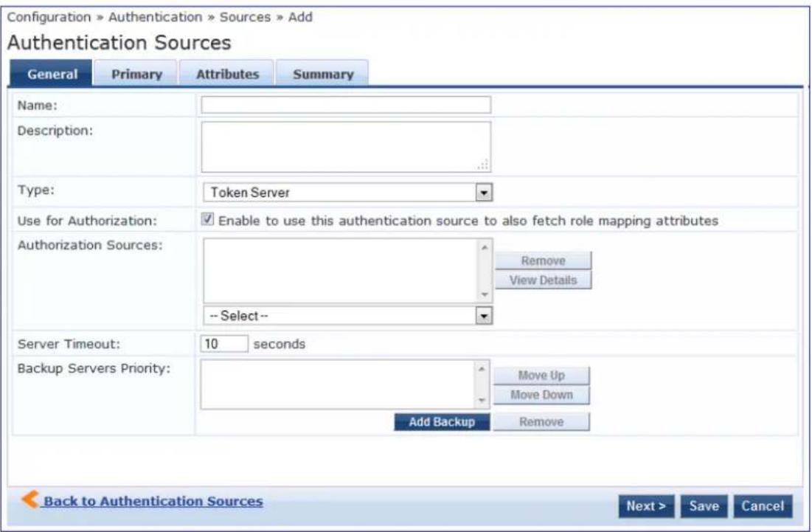Viewport: 812px width, 532px height.
Task: Focus the Description text area
Action: pyautogui.click(x=346, y=147)
